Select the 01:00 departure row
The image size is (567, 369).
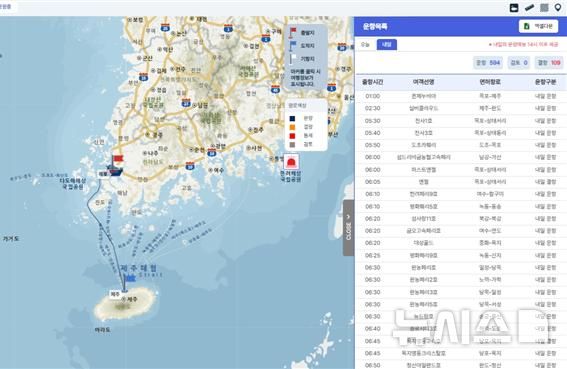pos(461,96)
